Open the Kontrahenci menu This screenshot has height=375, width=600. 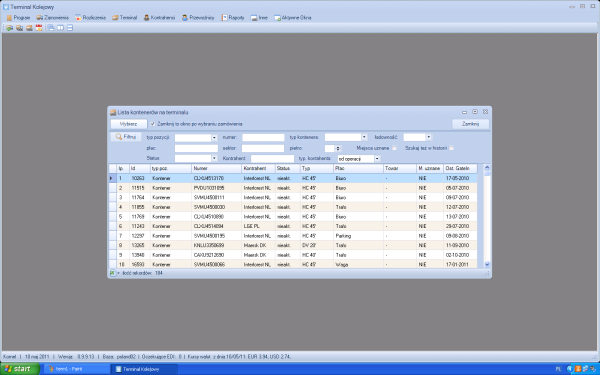(x=159, y=18)
